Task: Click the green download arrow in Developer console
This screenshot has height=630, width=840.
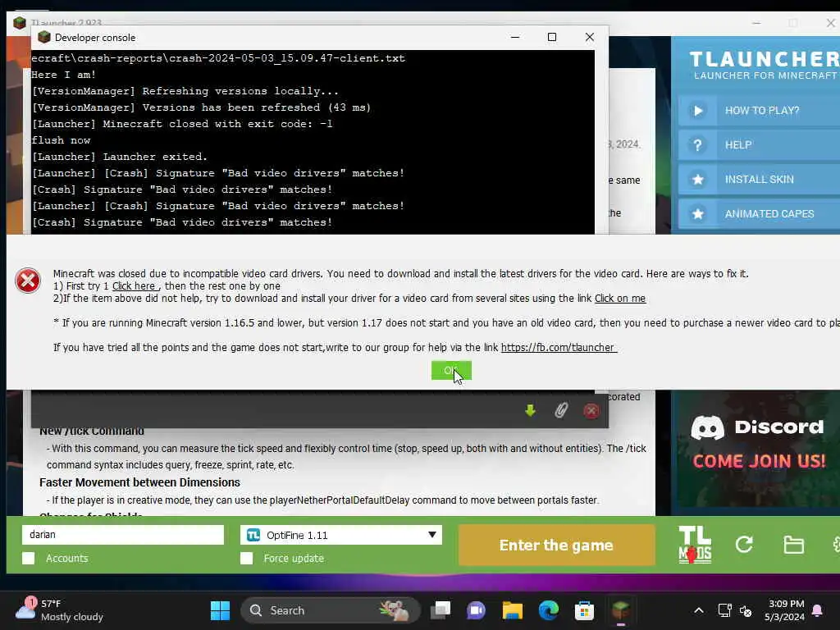Action: pos(530,410)
